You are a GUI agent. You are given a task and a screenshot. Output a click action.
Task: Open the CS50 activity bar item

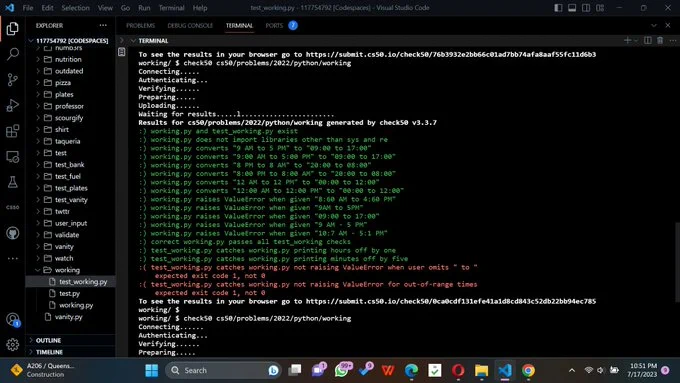click(13, 207)
